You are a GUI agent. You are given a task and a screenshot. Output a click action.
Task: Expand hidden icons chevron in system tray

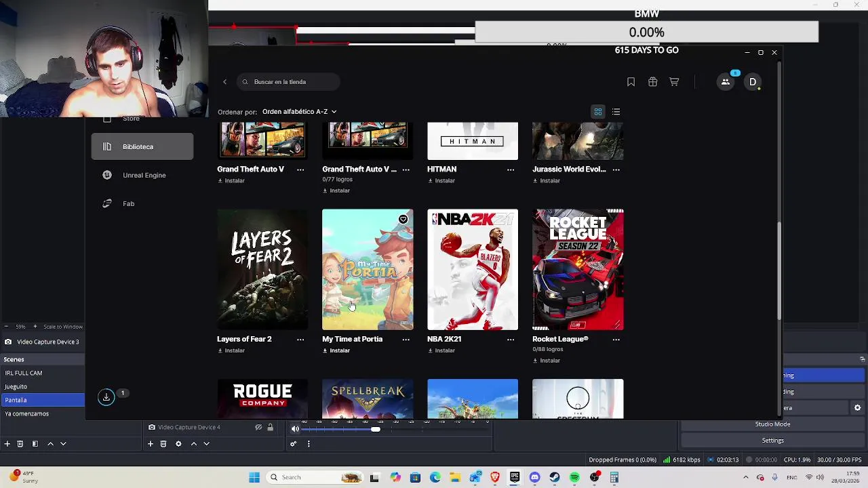[745, 477]
